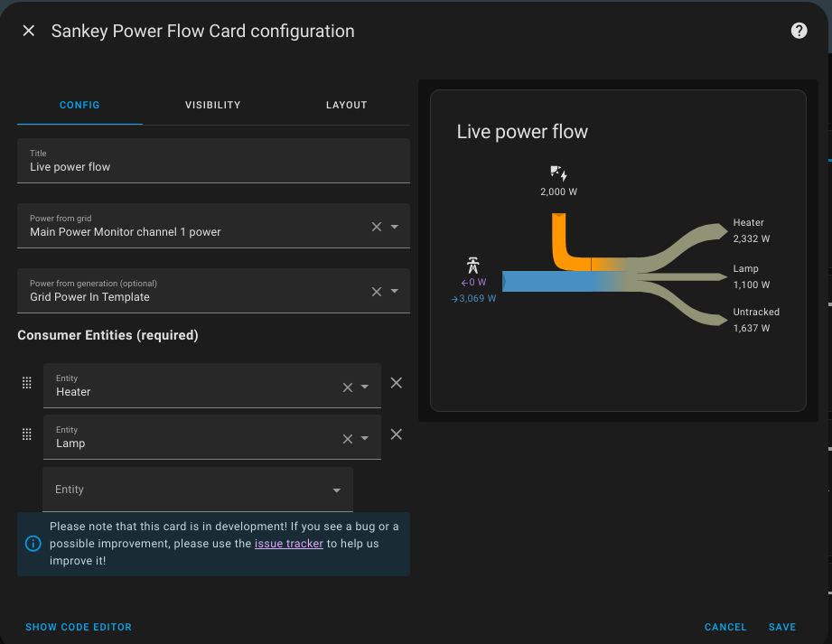Viewport: 832px width, 644px height.
Task: Open the empty Entity dropdown picker
Action: [x=336, y=489]
